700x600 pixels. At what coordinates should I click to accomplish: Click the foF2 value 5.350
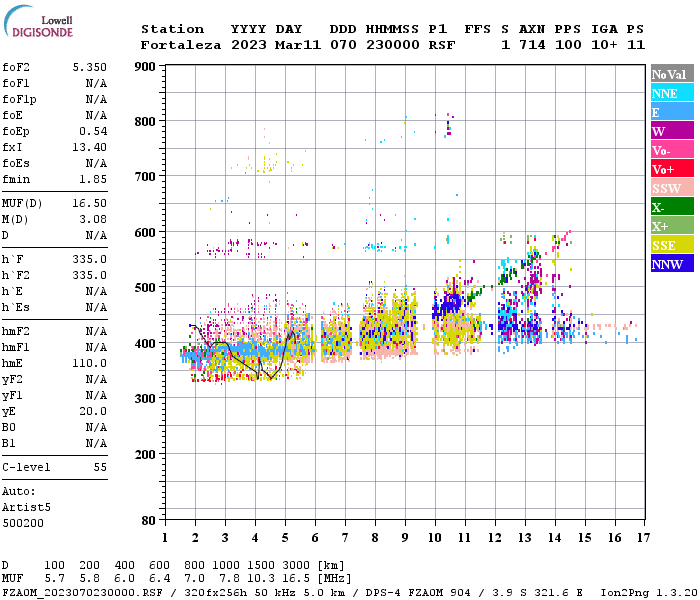tap(90, 67)
